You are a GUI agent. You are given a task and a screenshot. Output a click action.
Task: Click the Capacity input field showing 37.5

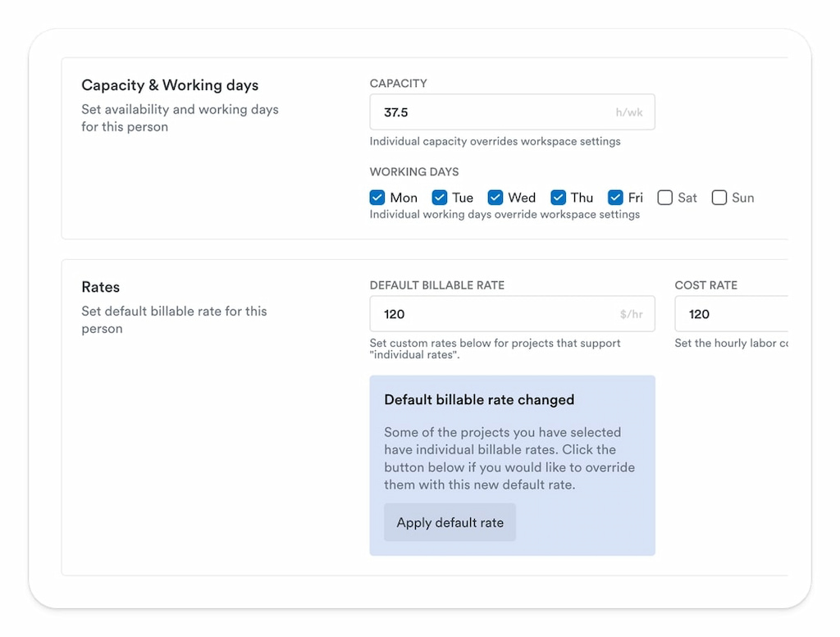coord(512,111)
